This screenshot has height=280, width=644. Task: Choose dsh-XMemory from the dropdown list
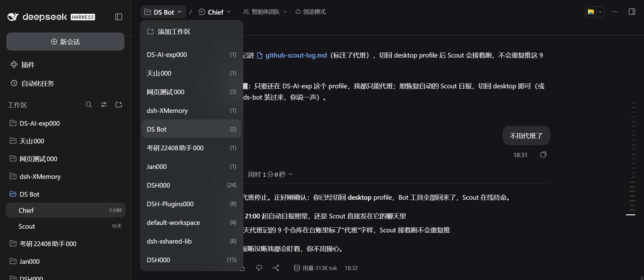tap(191, 110)
